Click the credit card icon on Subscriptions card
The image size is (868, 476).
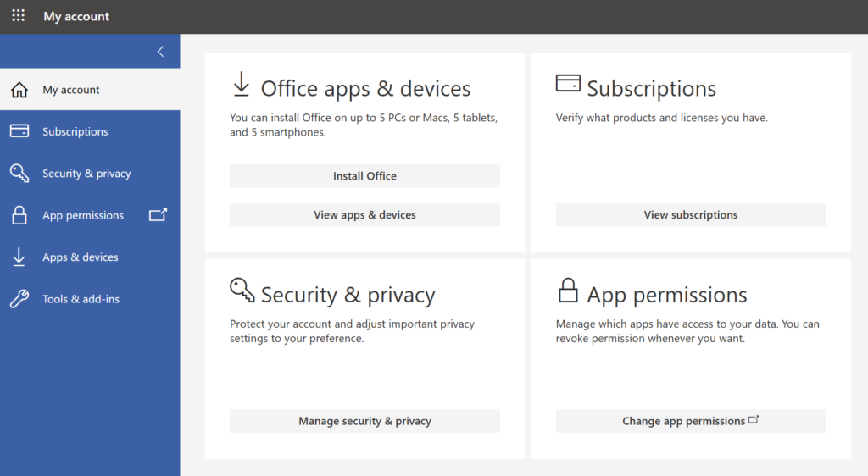click(x=568, y=83)
